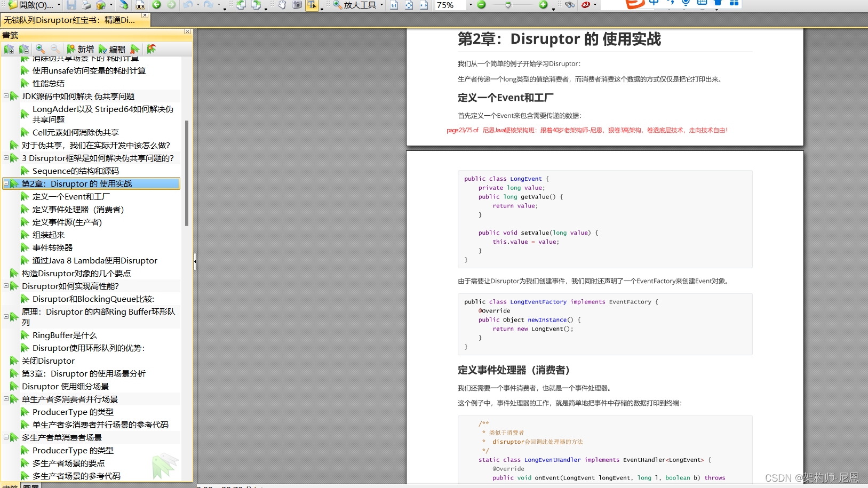Select the Hand tool

coord(282,5)
